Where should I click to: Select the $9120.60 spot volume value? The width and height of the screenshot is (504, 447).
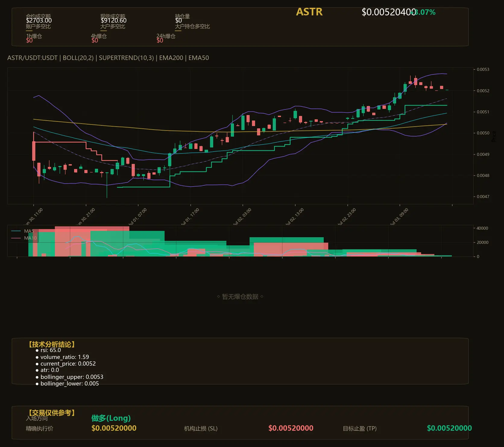coord(114,20)
